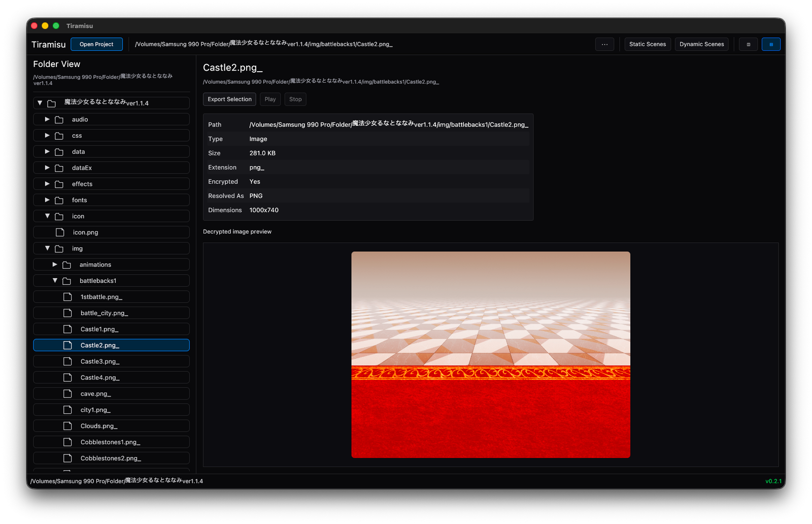Click the file icon beside Clouds.png_
Screen dimensions: 812x524
pyautogui.click(x=68, y=425)
